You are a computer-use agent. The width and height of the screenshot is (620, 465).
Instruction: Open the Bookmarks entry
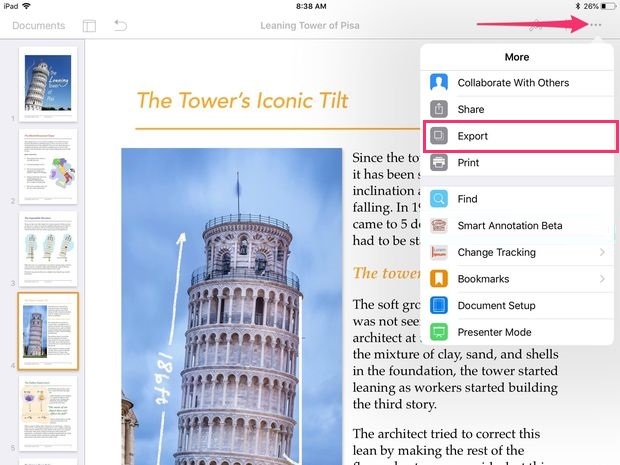pos(517,279)
